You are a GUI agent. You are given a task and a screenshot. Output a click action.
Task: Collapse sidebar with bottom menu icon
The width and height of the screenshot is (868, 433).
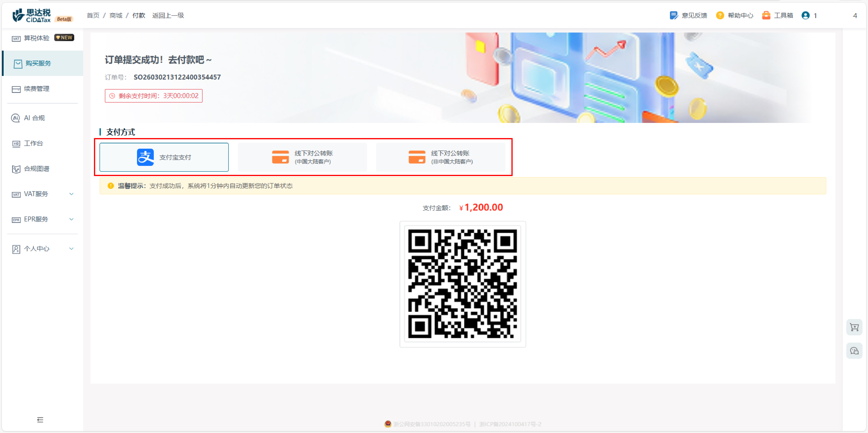[40, 420]
